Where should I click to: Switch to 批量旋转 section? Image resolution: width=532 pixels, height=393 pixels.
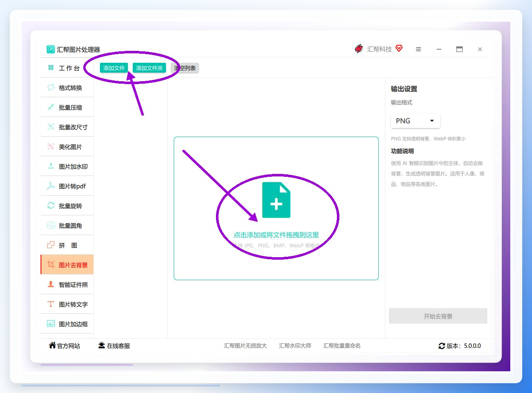coord(67,206)
